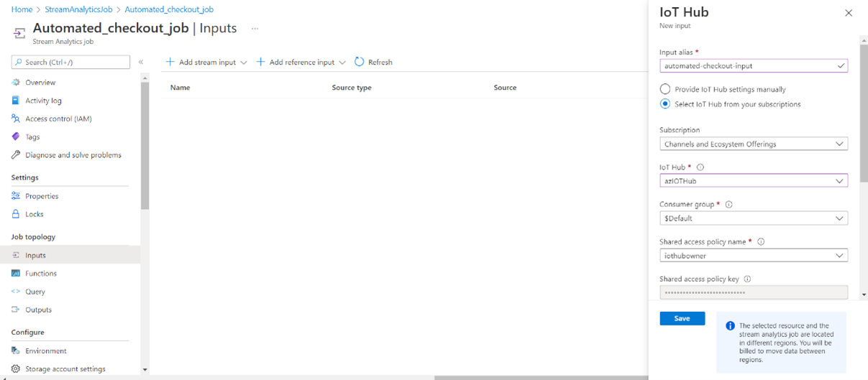Image resolution: width=868 pixels, height=380 pixels.
Task: Click Automated_checkout_job breadcrumb link
Action: point(169,9)
